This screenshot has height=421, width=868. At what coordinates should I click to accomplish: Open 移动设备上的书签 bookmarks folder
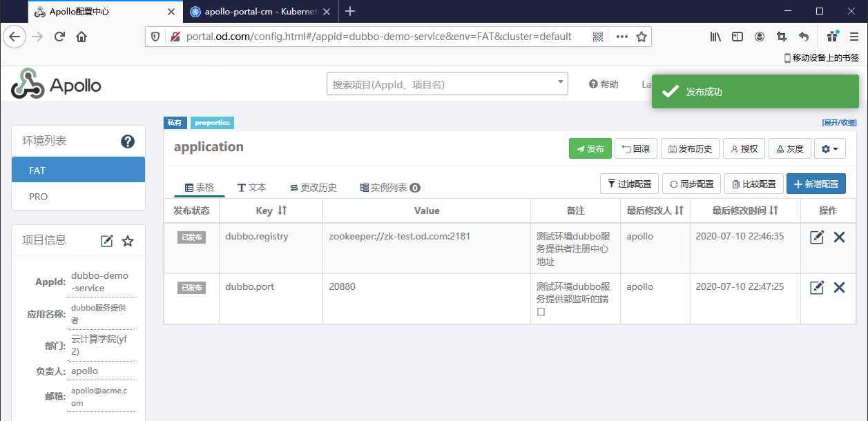click(x=822, y=58)
